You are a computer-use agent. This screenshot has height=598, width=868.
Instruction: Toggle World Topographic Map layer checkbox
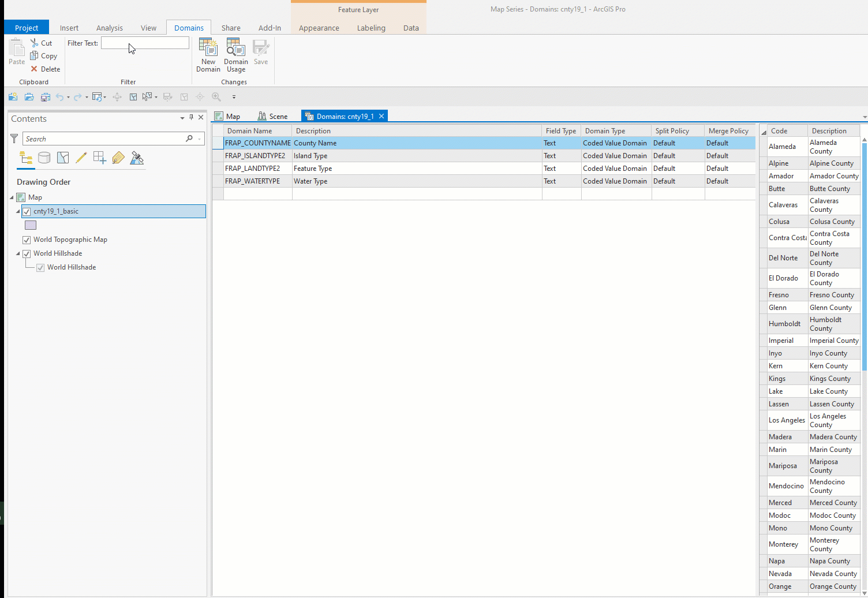tap(27, 240)
